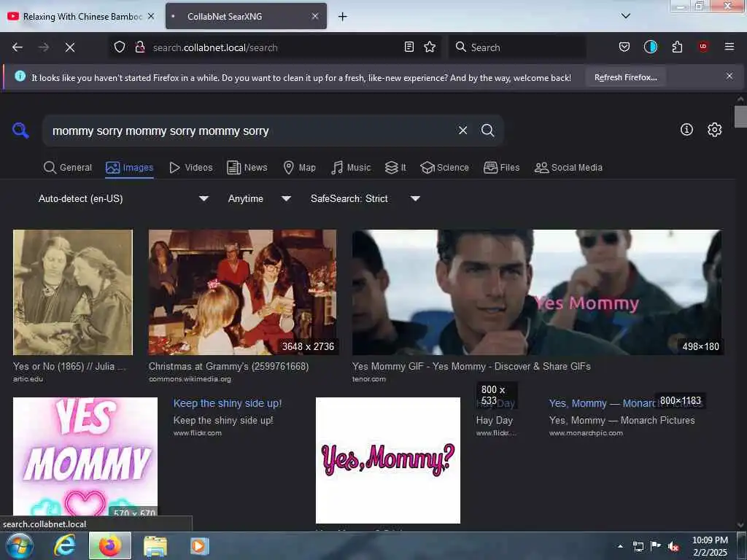Clear the search query text

tap(462, 130)
